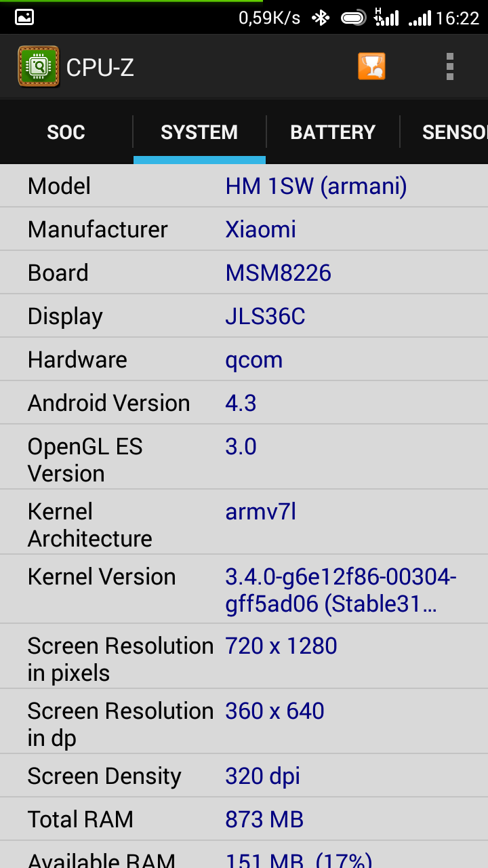Tap the Total RAM 873 MB row
Image resolution: width=488 pixels, height=868 pixels.
[x=244, y=819]
